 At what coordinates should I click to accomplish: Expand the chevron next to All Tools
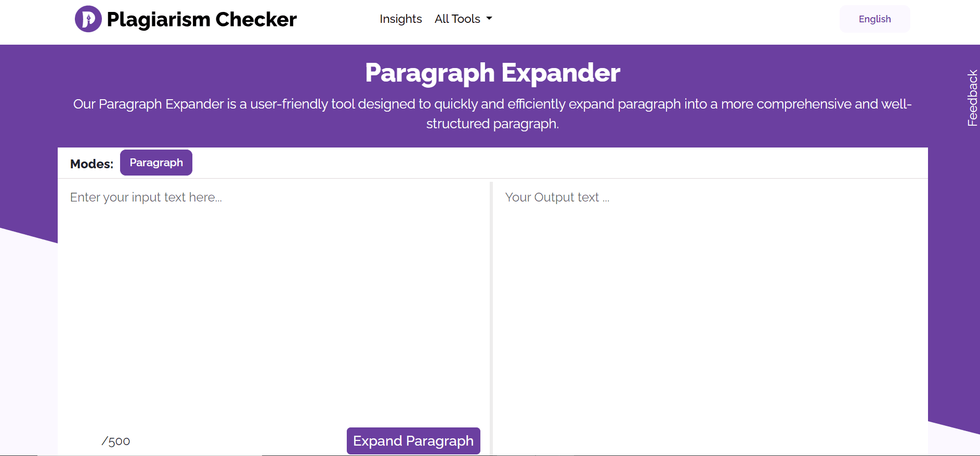tap(489, 19)
